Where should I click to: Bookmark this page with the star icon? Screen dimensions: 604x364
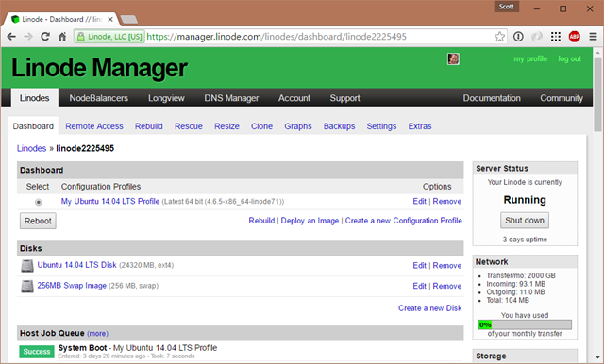pos(499,37)
